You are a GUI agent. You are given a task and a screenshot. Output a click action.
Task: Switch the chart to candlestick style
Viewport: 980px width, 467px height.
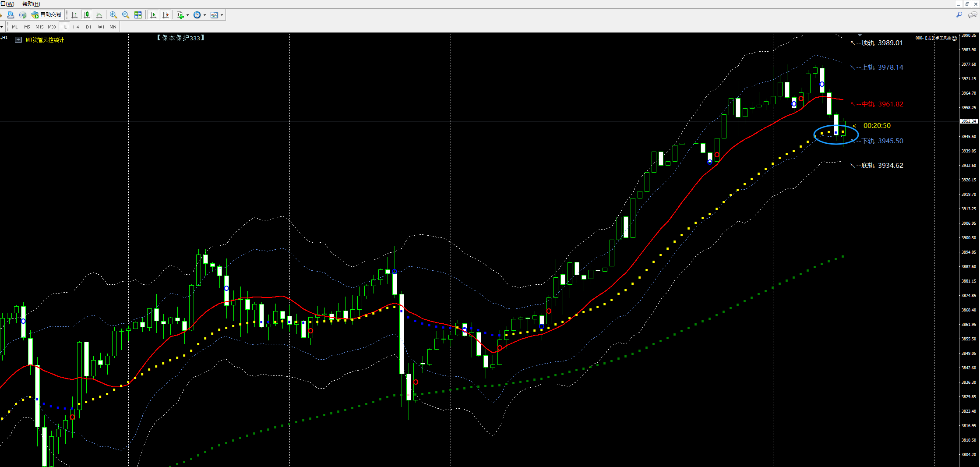(87, 15)
